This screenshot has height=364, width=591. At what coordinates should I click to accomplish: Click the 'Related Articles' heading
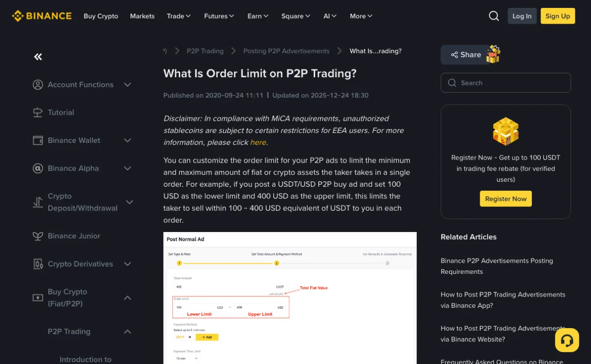pyautogui.click(x=468, y=237)
